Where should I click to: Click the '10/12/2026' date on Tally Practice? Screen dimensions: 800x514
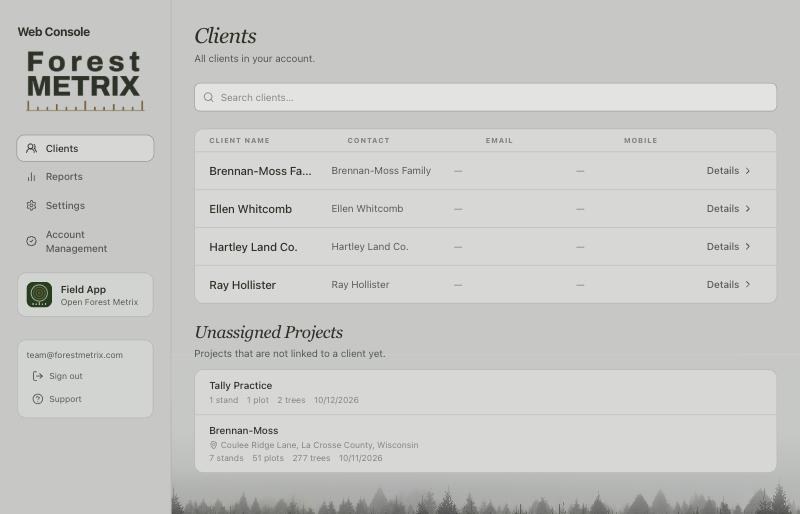click(336, 400)
